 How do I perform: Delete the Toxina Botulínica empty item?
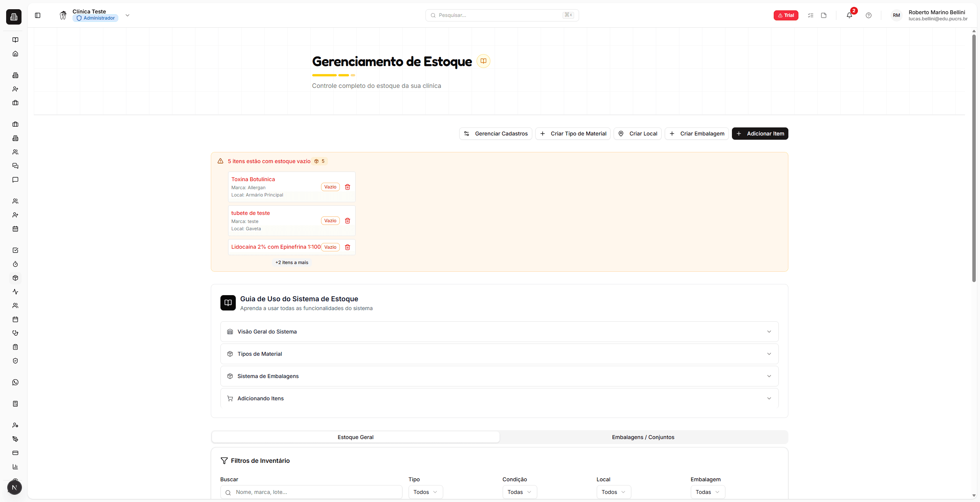pyautogui.click(x=347, y=187)
